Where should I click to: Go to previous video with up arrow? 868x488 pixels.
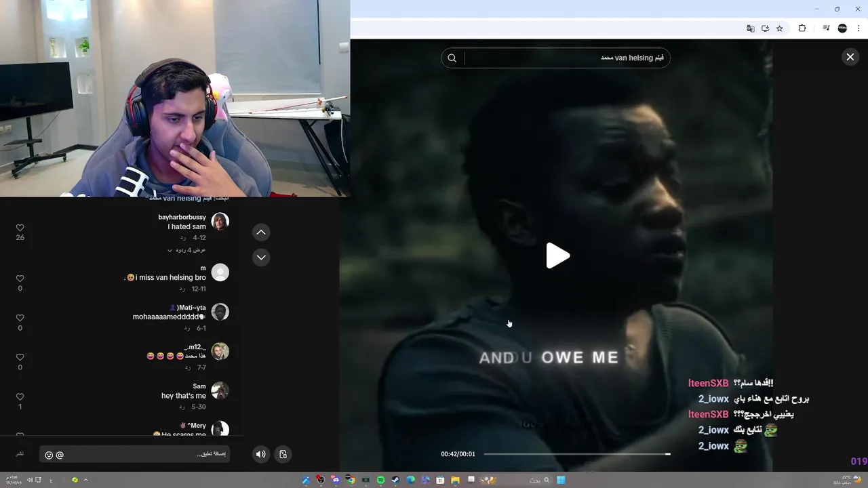[261, 232]
